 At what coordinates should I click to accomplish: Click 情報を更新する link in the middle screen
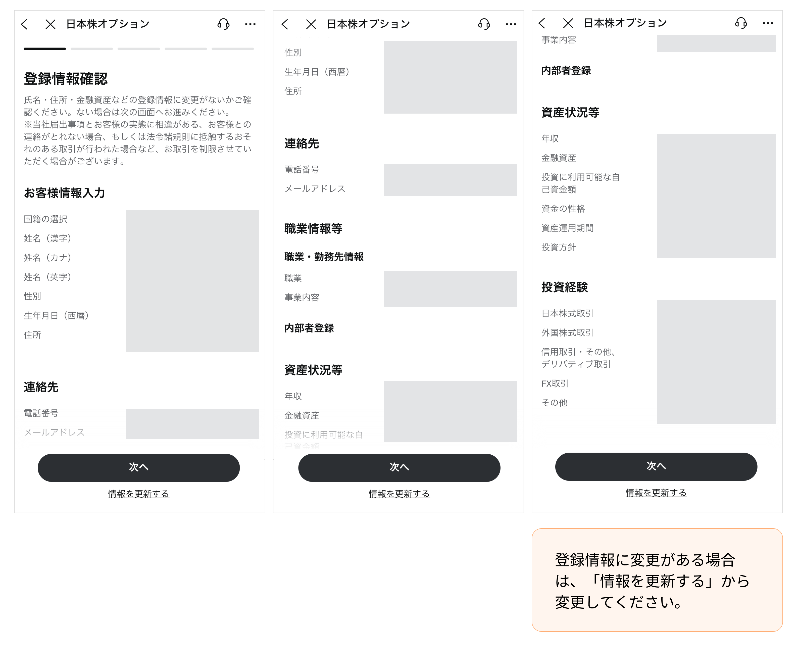(399, 494)
